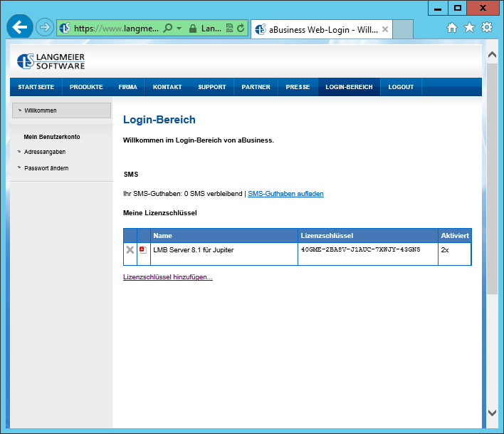Close the browser window

click(483, 8)
